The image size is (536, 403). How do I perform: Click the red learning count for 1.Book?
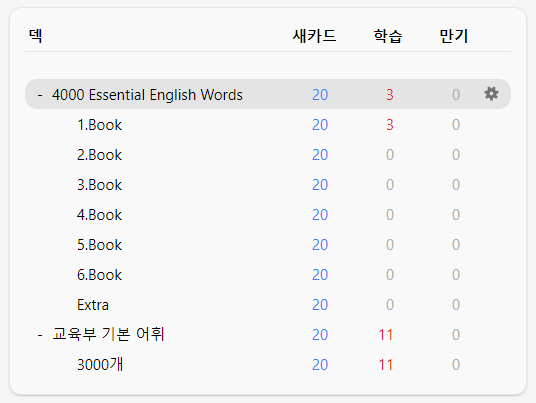[x=390, y=125]
